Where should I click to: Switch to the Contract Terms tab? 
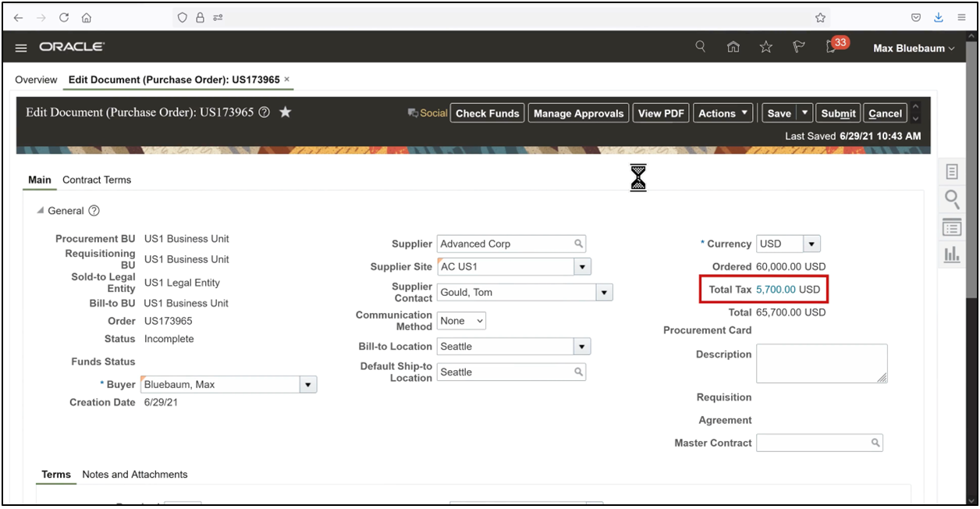(x=97, y=180)
